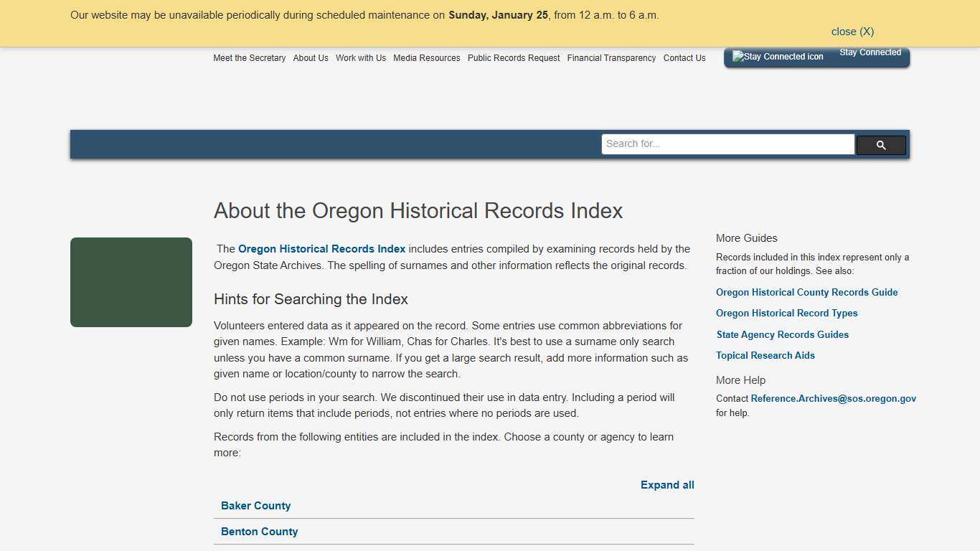
Task: Click inside the Search for input field
Action: (727, 143)
